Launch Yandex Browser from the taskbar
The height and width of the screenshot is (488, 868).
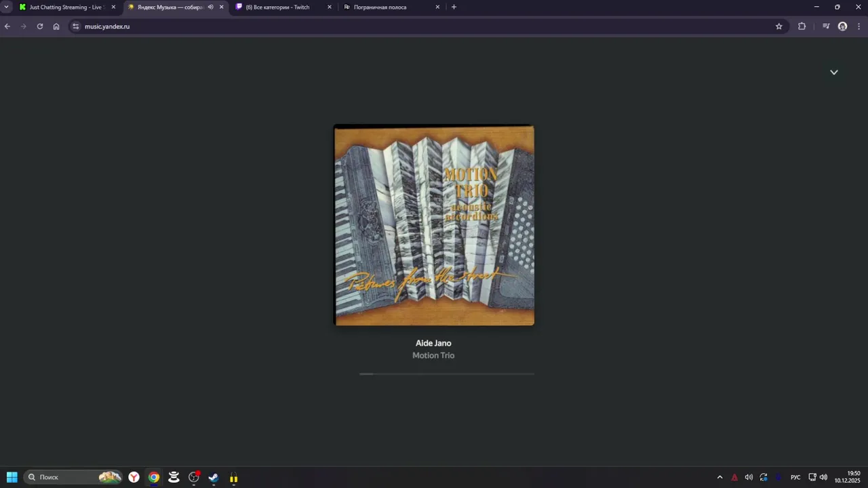pyautogui.click(x=134, y=477)
